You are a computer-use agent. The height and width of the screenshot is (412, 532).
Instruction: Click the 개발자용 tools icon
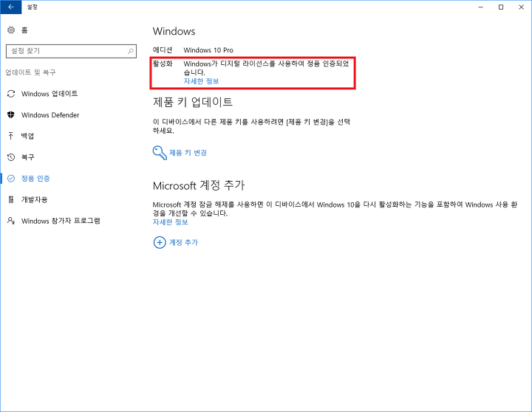(11, 199)
